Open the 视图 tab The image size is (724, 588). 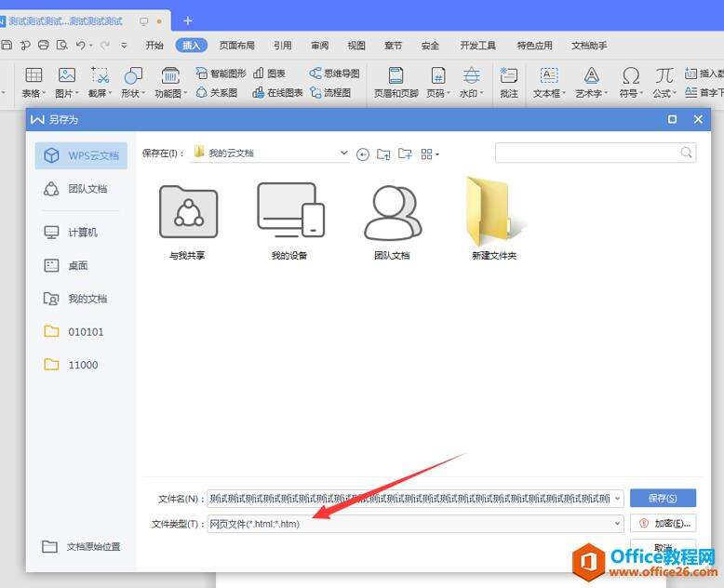click(x=356, y=46)
